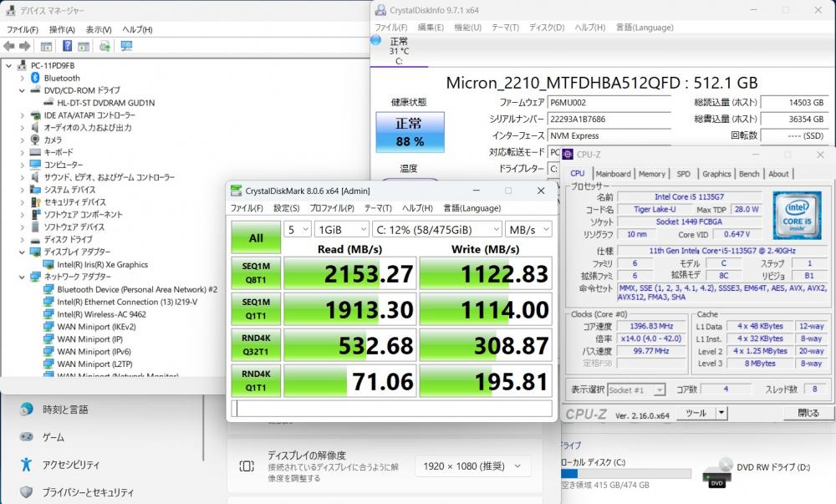Expand the keyboard (キーボード) device category
The image size is (836, 504).
pos(22,152)
